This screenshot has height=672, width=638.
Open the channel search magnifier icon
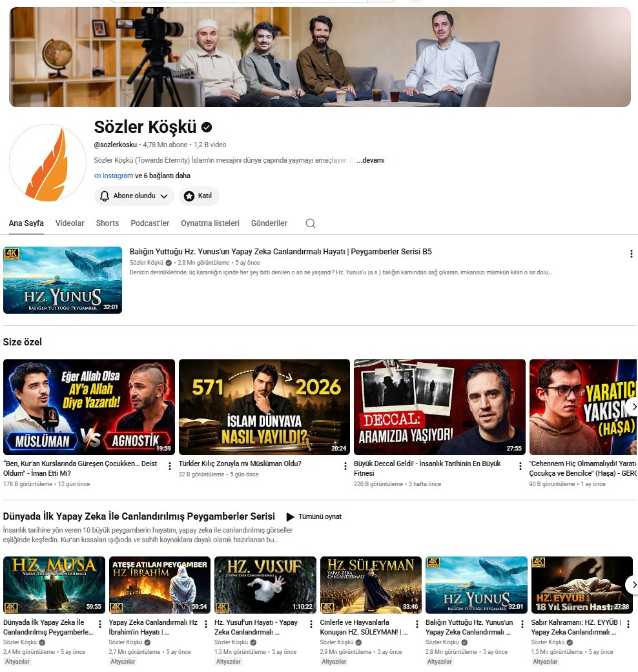(x=311, y=223)
